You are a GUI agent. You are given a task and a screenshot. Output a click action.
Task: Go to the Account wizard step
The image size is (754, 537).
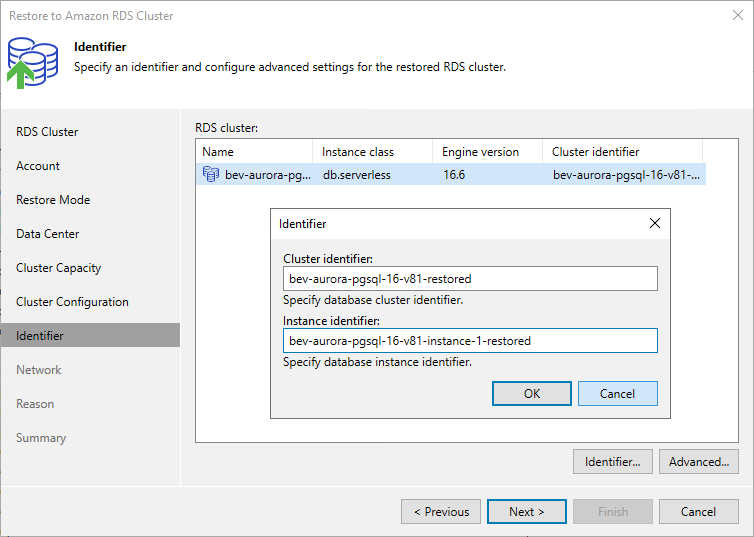(38, 166)
